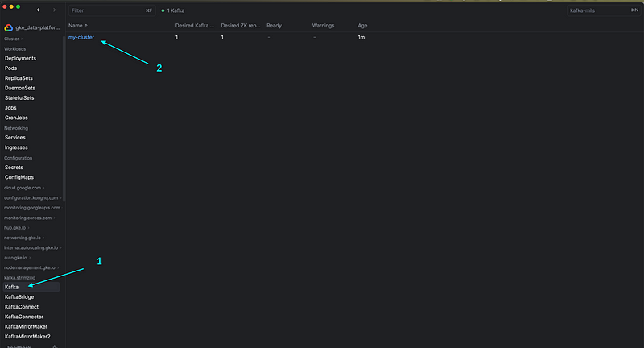644x348 pixels.
Task: Open Deployments in the sidebar
Action: (20, 58)
